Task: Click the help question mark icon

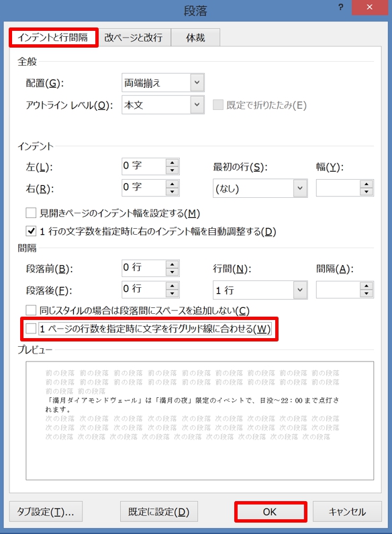Action: 340,7
